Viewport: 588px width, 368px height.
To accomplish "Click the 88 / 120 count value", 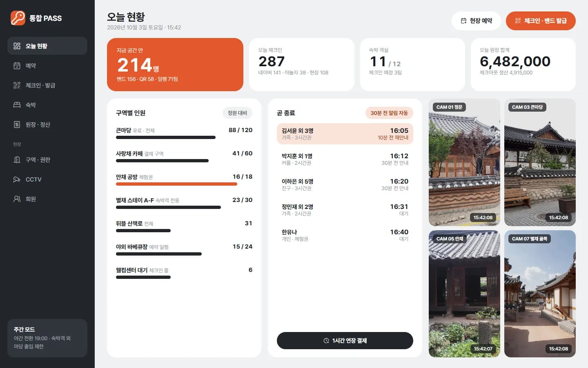I will tap(241, 130).
